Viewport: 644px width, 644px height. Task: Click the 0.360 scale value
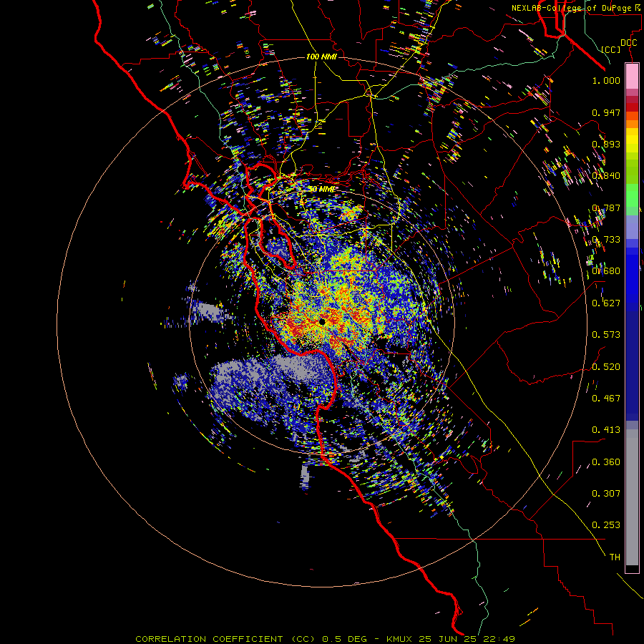point(606,462)
